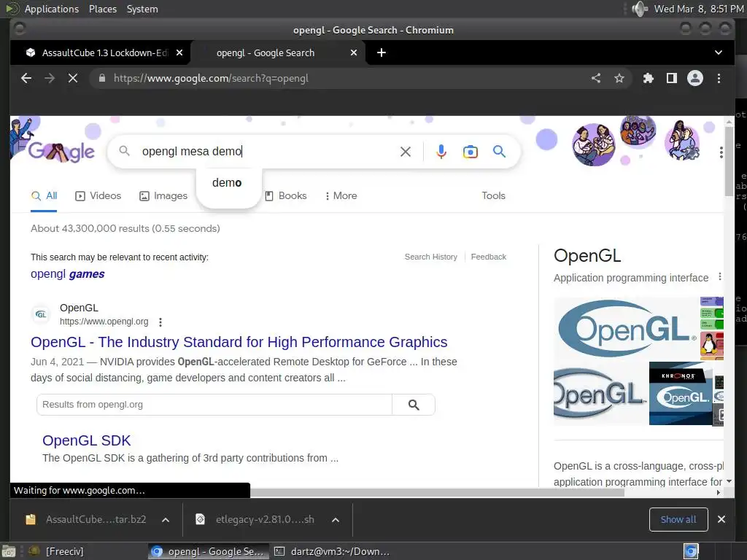Open 'opengl games' suggested search
Screen dimensions: 747x560
tap(68, 274)
